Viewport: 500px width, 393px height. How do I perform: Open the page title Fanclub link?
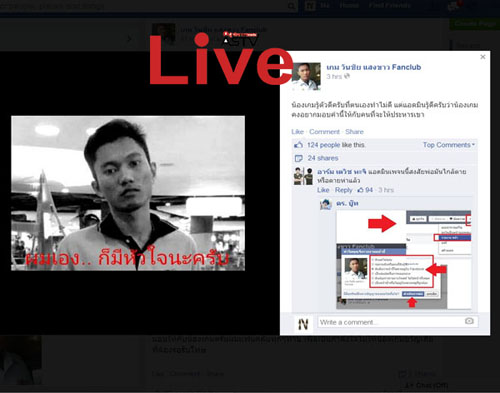click(373, 67)
